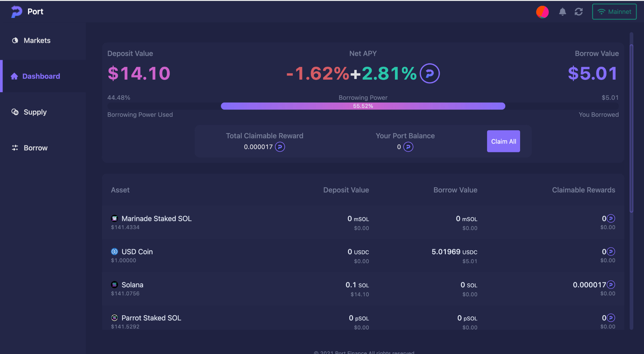Click the 44.48% borrowing power used value
The image size is (644, 354).
tap(119, 98)
